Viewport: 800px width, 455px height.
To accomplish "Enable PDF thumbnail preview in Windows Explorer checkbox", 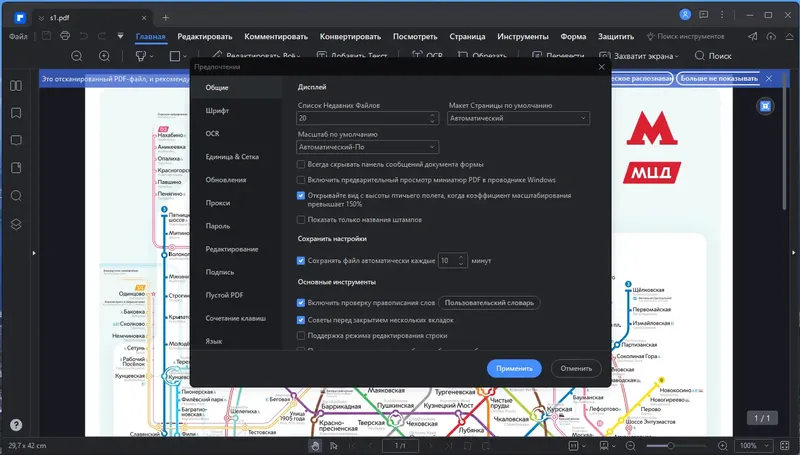I will [301, 180].
